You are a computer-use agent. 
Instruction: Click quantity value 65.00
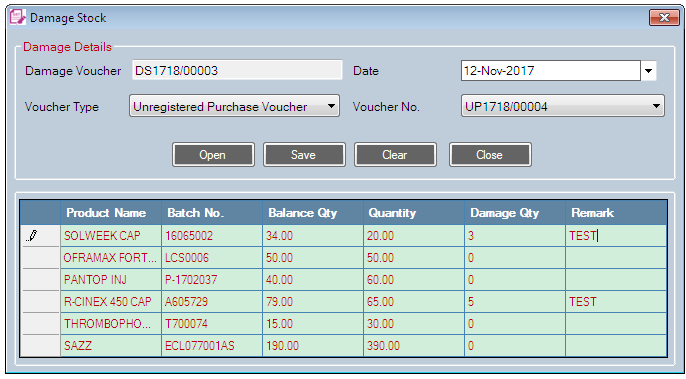414,302
